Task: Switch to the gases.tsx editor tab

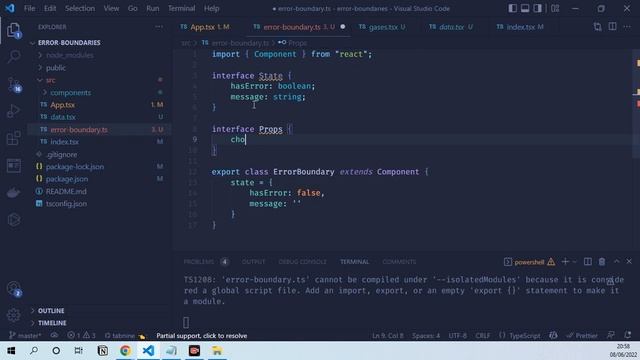Action: pos(383,27)
